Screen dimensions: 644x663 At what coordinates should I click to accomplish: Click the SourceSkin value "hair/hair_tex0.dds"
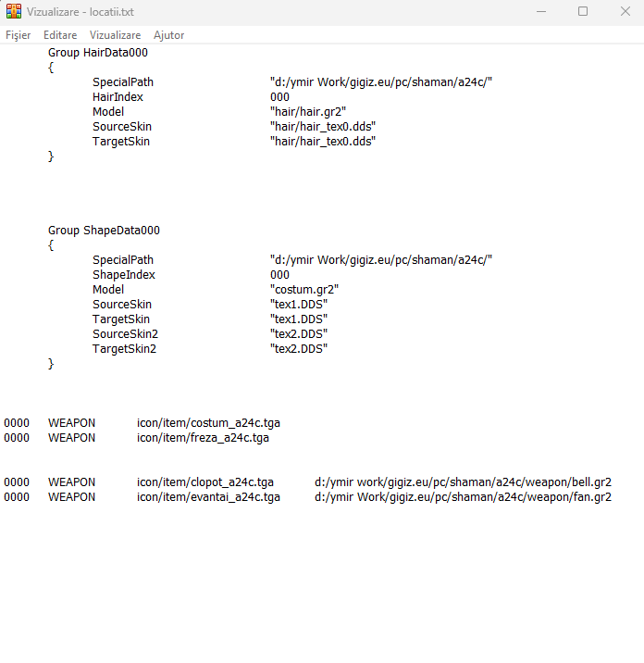click(x=323, y=127)
